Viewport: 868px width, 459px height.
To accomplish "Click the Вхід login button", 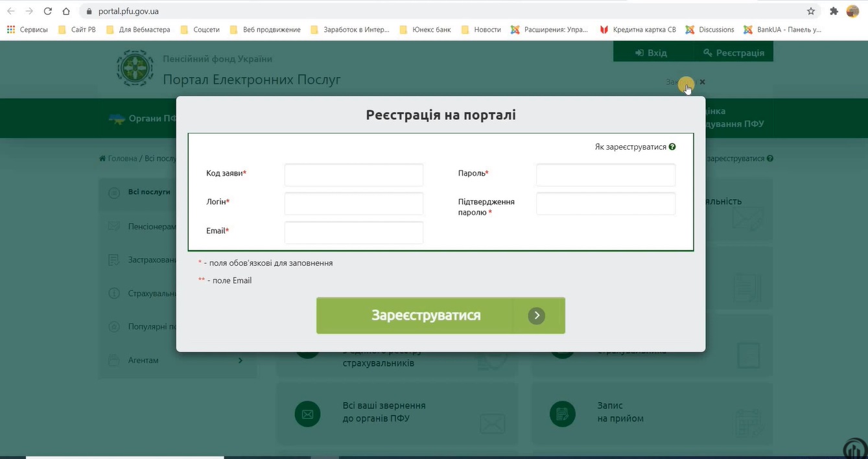I will [650, 52].
